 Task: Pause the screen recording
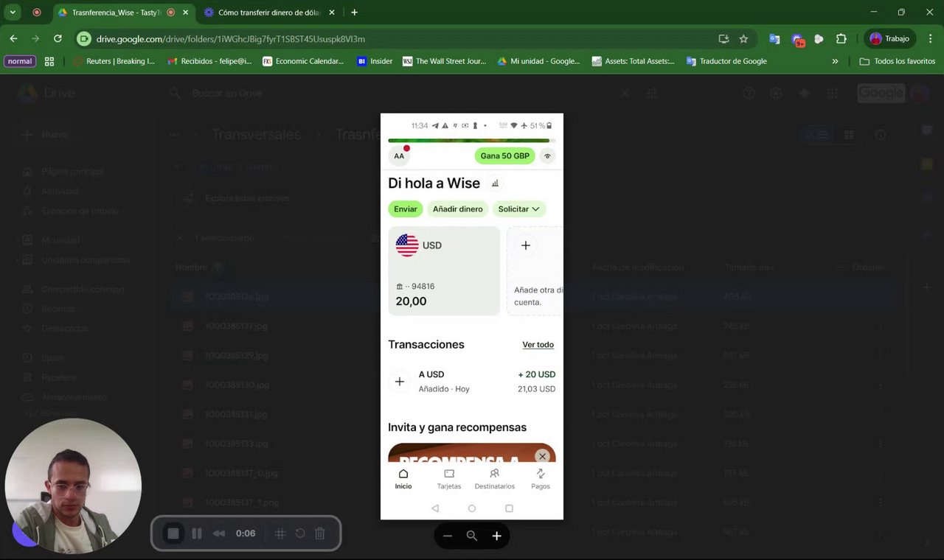tap(197, 533)
